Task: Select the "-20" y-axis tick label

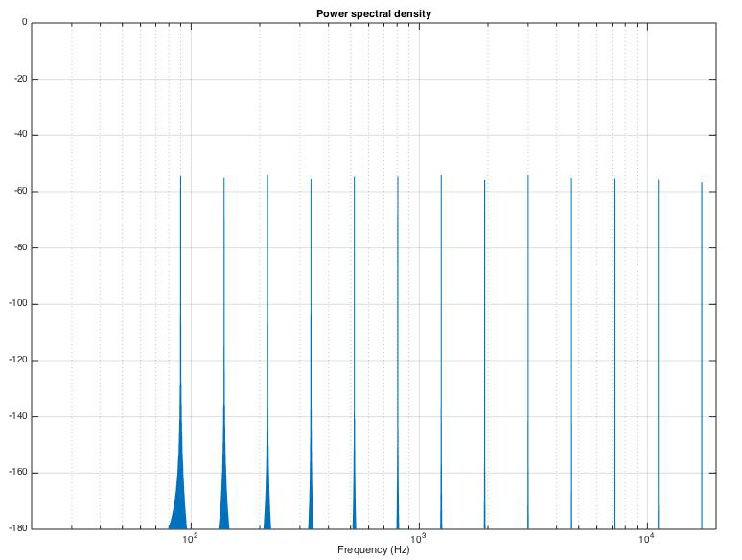Action: pos(21,79)
